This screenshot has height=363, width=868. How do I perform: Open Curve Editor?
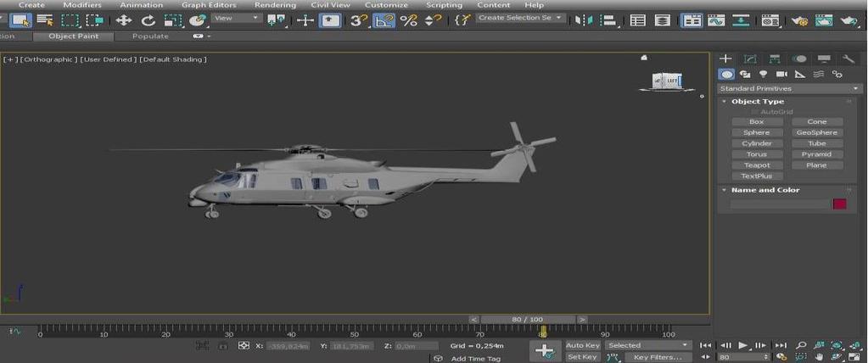point(716,20)
